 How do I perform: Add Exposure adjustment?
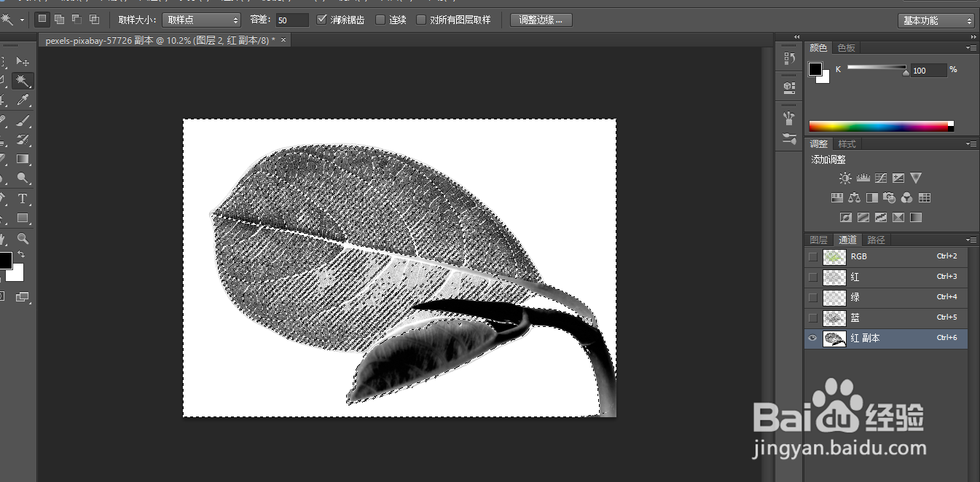click(898, 178)
